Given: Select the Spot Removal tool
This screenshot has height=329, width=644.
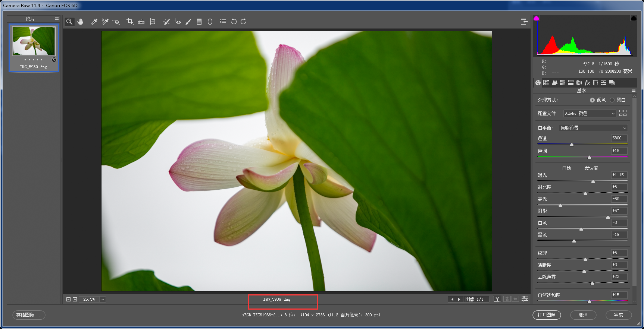Looking at the screenshot, I should (166, 22).
